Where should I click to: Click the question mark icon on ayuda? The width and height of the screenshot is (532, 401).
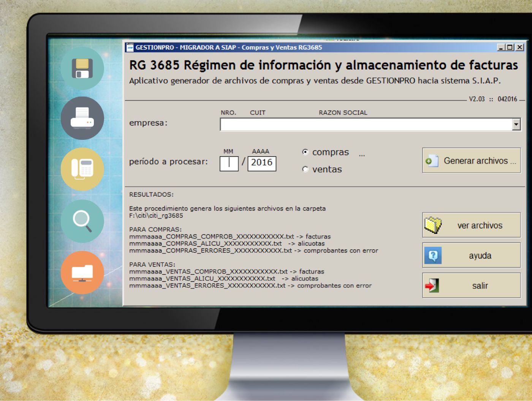point(433,255)
